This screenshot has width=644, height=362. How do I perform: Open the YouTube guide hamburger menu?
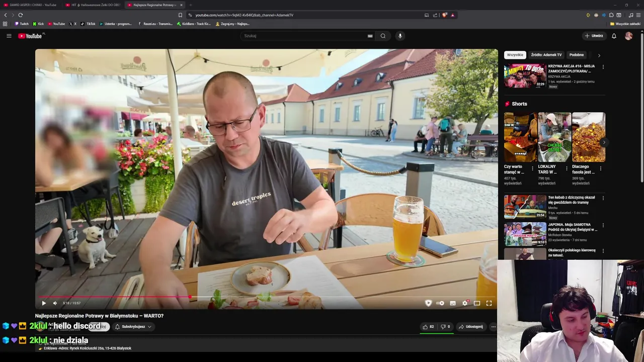coord(9,36)
